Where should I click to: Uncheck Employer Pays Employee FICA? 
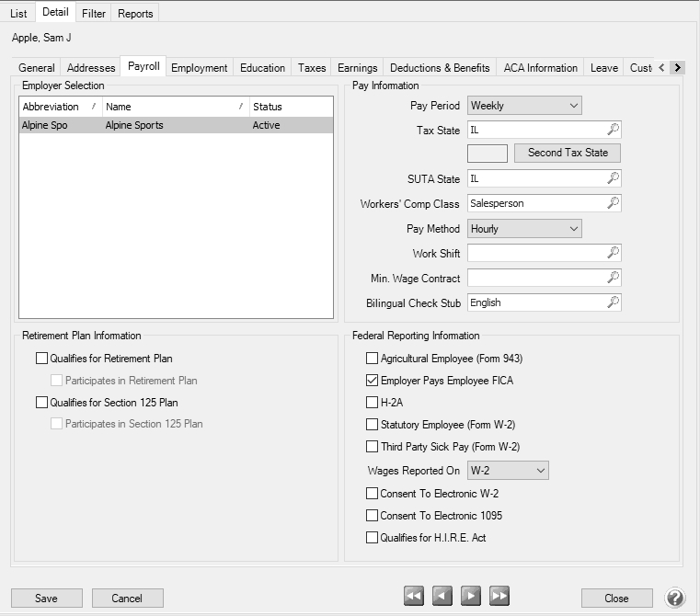click(x=373, y=381)
